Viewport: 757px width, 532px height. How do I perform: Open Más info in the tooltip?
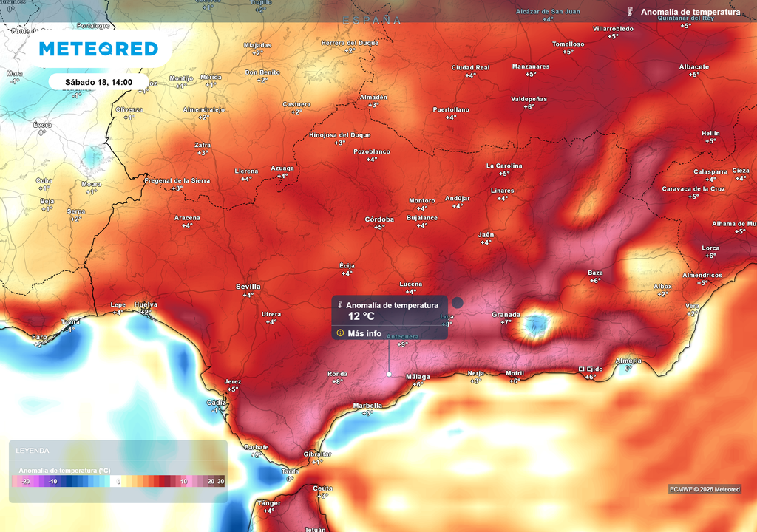(364, 333)
